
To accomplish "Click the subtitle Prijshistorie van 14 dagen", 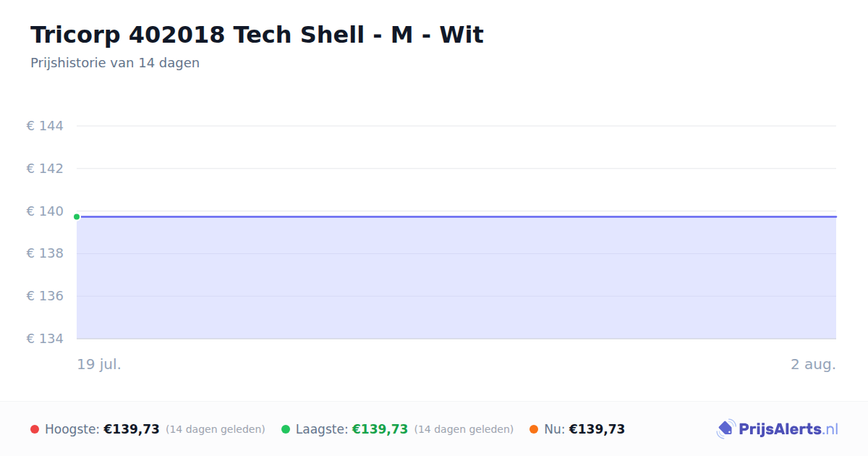I will click(115, 63).
